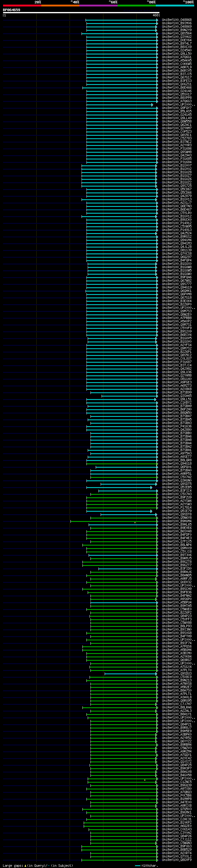Select hit UniRef100_Q9SWH8
The height and width of the screenshot is (868, 197).
177,152
